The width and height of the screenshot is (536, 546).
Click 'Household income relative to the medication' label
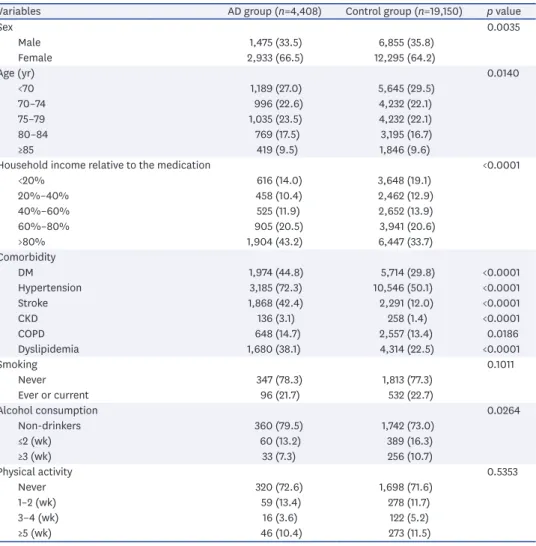[104, 165]
